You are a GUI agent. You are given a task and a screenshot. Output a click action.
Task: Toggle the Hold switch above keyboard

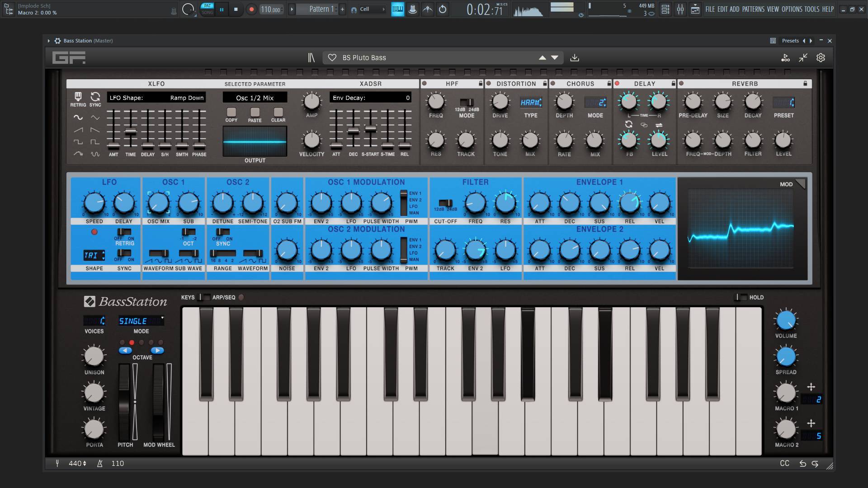click(x=740, y=297)
